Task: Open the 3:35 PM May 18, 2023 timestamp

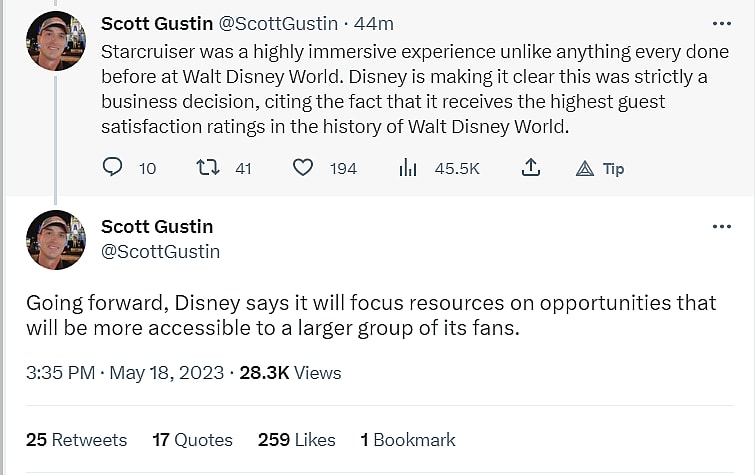Action: [125, 373]
